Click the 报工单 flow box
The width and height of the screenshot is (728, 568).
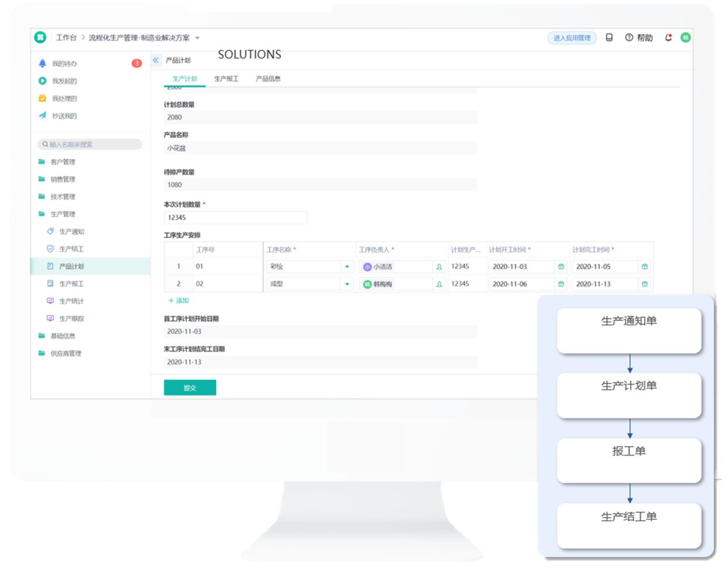(629, 461)
